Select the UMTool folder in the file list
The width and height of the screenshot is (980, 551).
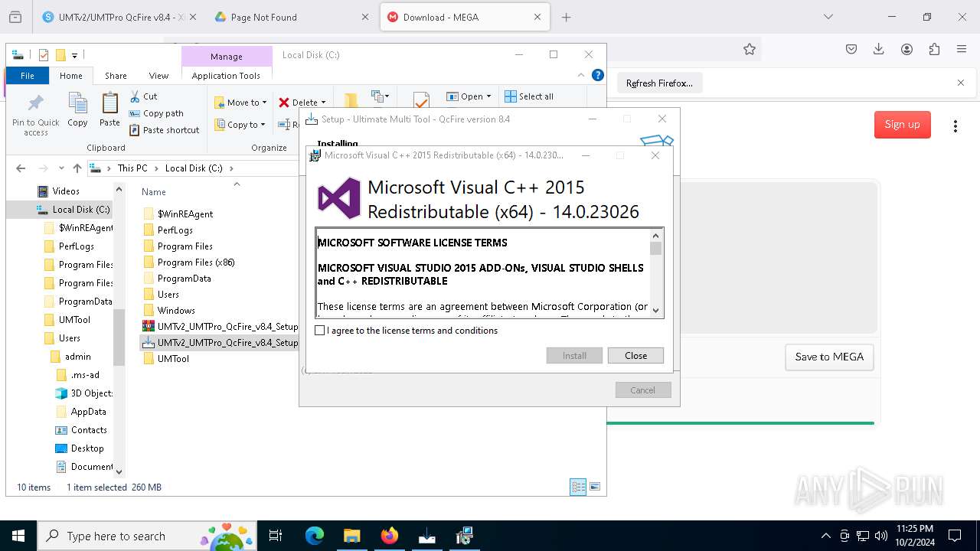tap(173, 359)
